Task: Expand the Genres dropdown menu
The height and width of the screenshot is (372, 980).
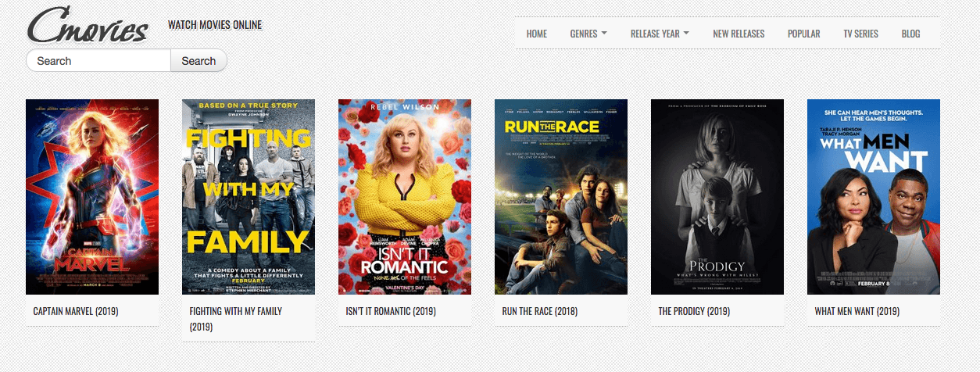Action: pyautogui.click(x=588, y=34)
